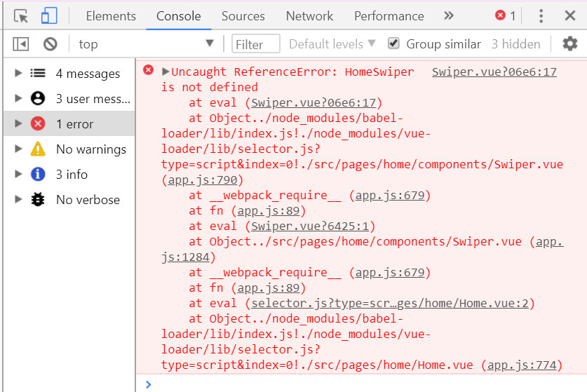
Task: Open the Default levels dropdown
Action: tap(332, 44)
